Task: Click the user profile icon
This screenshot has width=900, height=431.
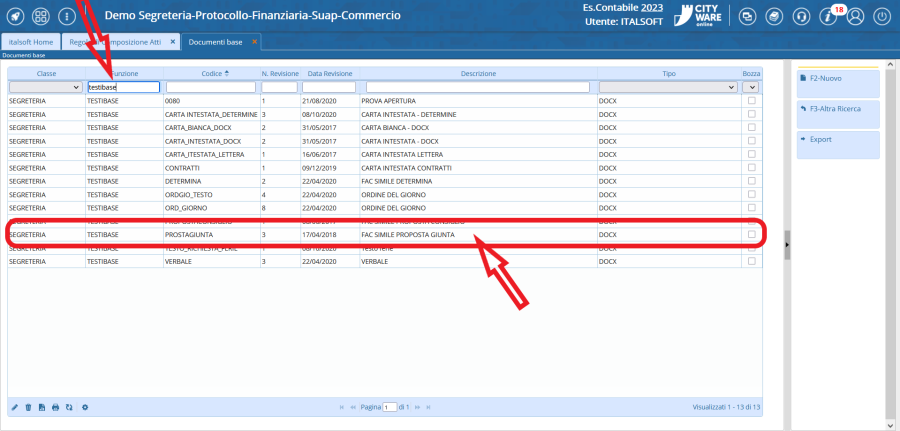Action: pyautogui.click(x=855, y=17)
